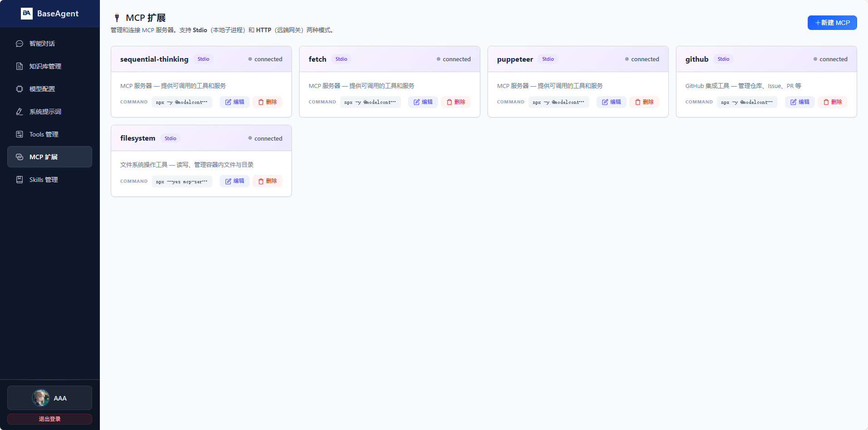Click the command text on github card
868x430 pixels.
click(747, 102)
